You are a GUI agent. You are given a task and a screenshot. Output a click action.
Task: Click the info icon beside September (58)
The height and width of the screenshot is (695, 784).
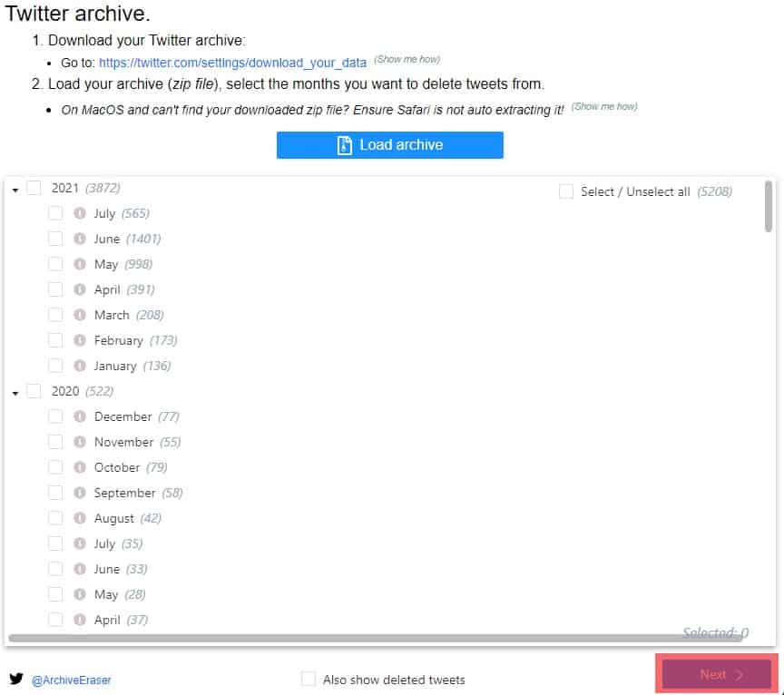(x=80, y=493)
